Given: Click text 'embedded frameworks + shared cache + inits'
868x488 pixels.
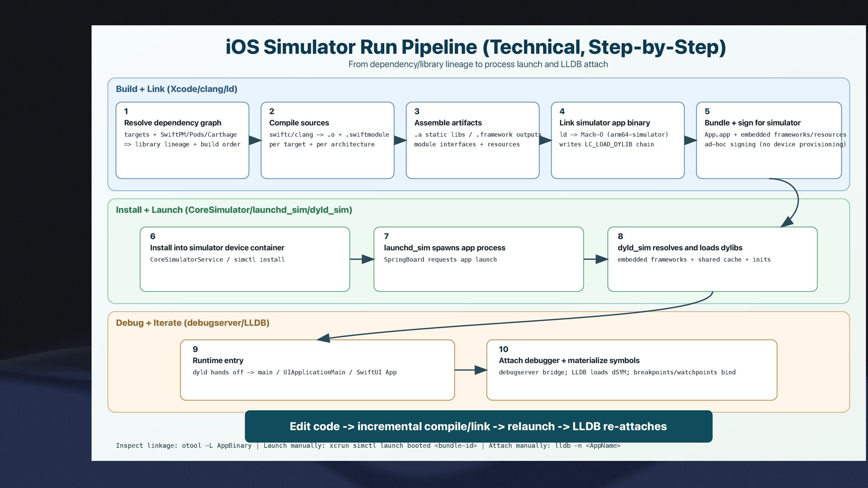Looking at the screenshot, I should pyautogui.click(x=694, y=260).
